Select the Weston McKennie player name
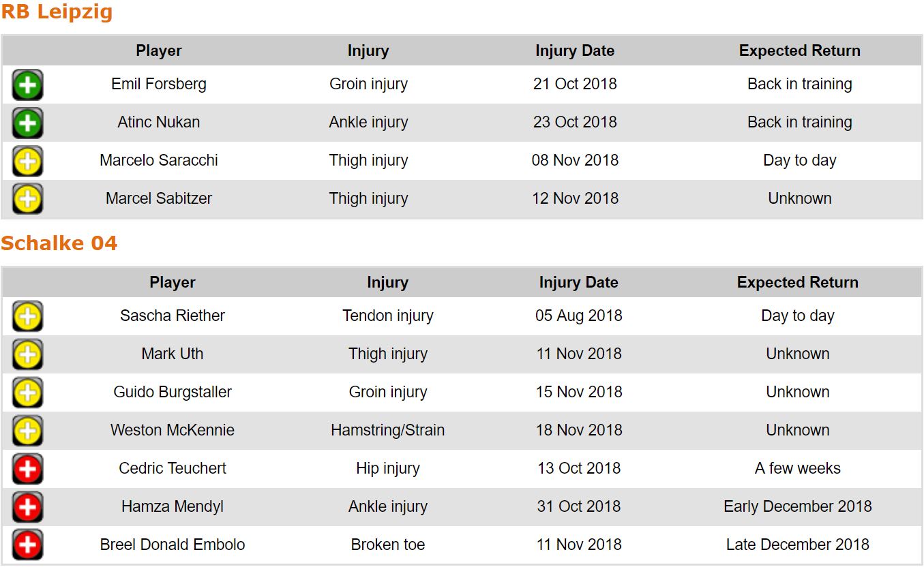Image resolution: width=924 pixels, height=567 pixels. click(173, 431)
